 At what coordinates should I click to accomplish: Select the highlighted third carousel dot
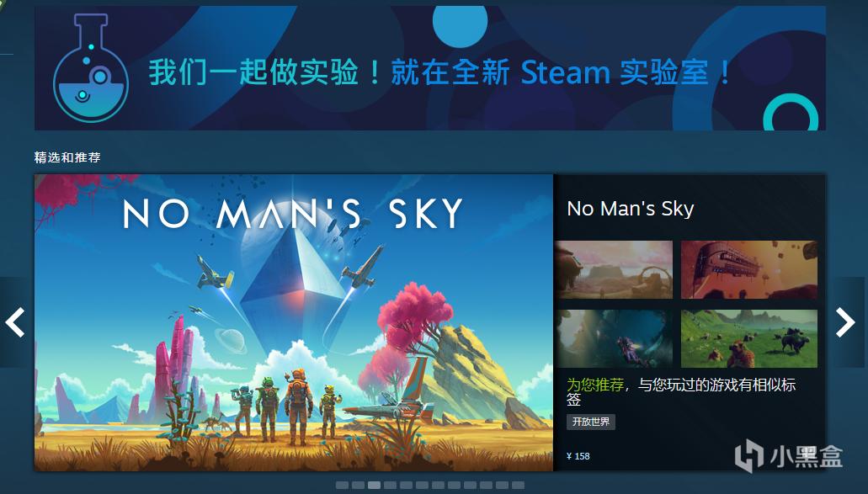[x=374, y=485]
